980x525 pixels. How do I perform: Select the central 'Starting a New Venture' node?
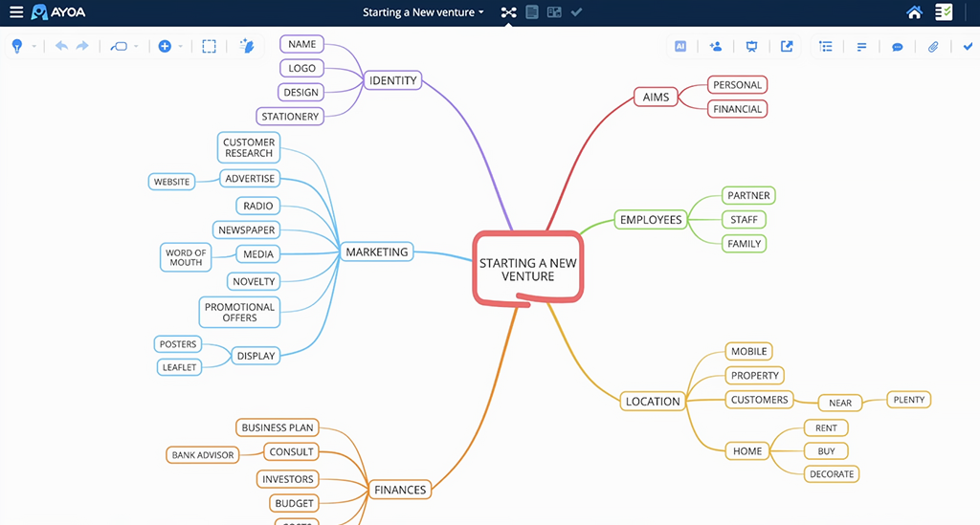click(527, 269)
